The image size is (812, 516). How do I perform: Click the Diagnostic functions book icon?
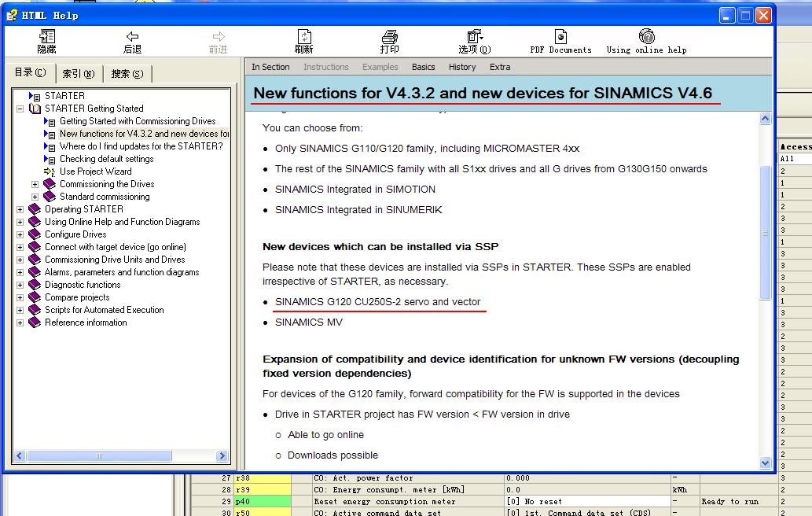(x=35, y=285)
